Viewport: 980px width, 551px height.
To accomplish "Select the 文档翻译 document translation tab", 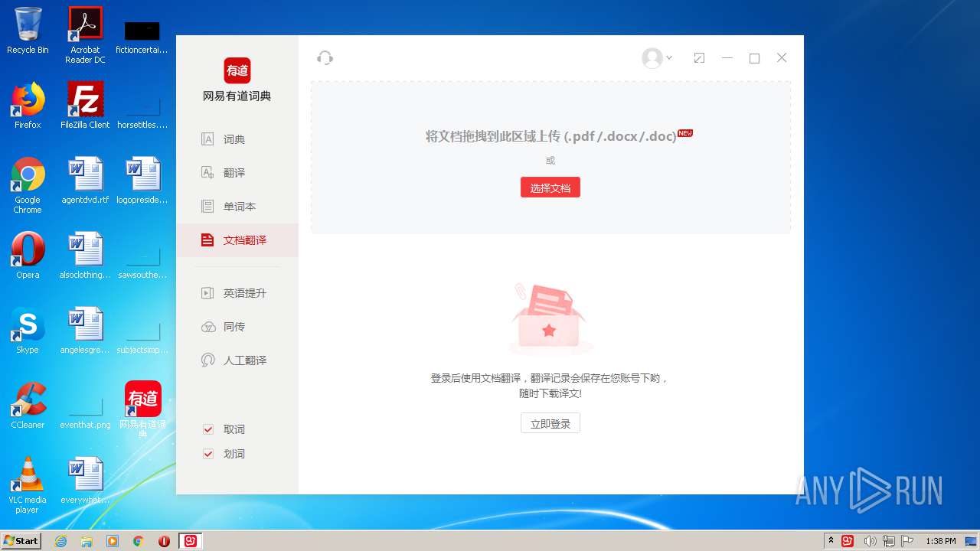I will click(x=237, y=240).
